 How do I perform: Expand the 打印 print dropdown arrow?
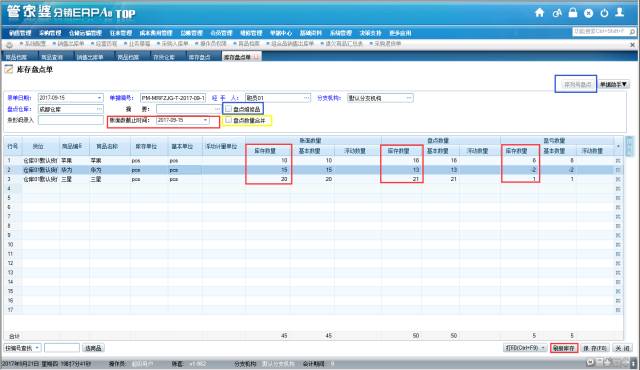(x=543, y=348)
